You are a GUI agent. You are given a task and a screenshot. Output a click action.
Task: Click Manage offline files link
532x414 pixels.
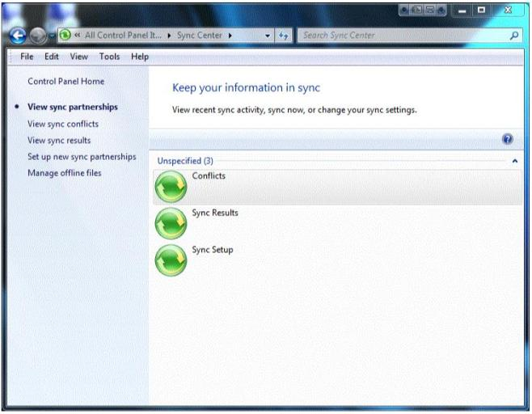(65, 173)
